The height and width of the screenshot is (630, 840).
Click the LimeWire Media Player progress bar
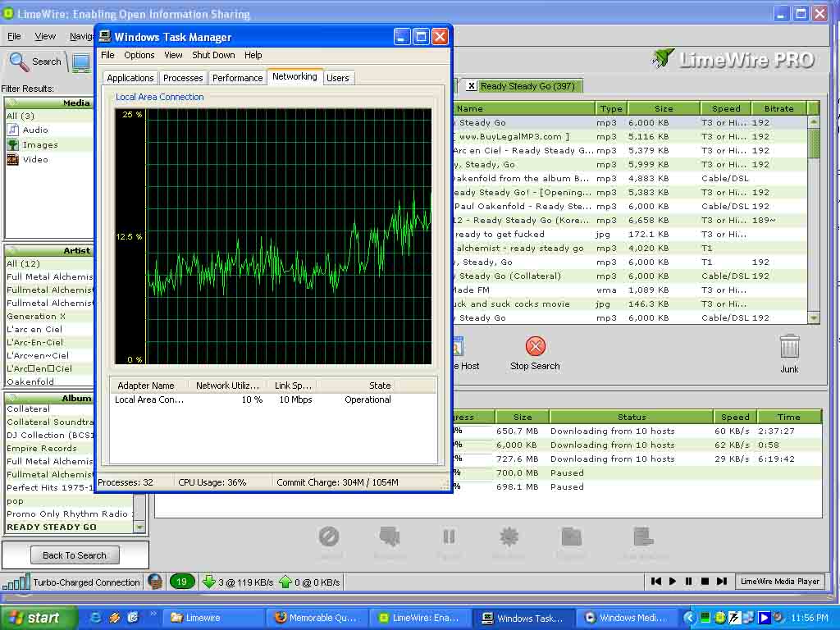tap(780, 582)
